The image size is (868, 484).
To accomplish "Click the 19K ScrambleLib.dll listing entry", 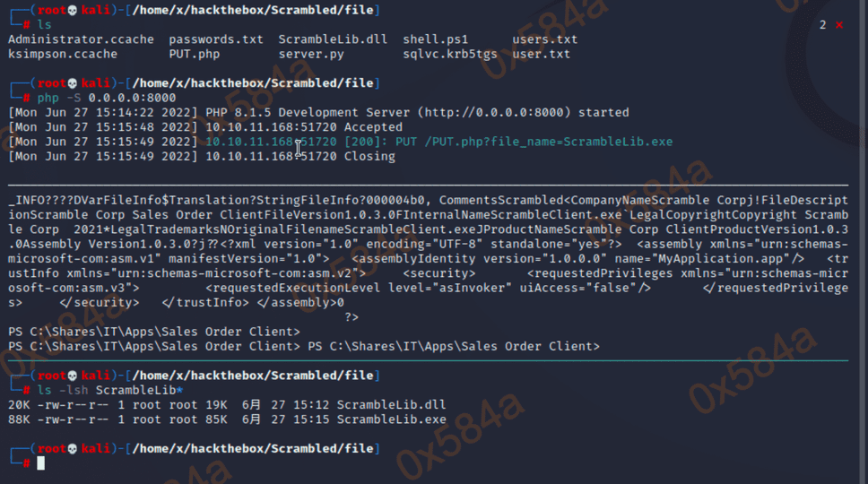I will pos(227,405).
